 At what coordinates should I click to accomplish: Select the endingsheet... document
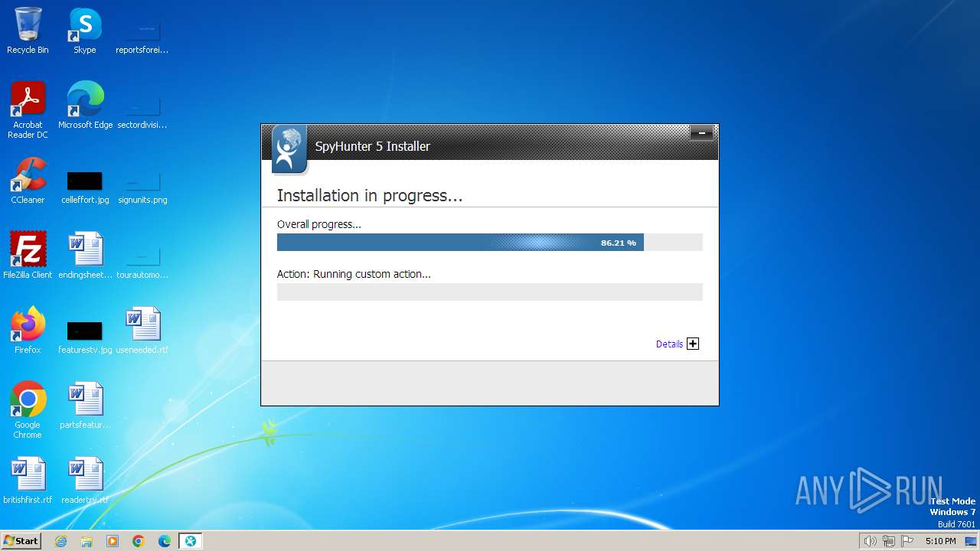coord(85,256)
